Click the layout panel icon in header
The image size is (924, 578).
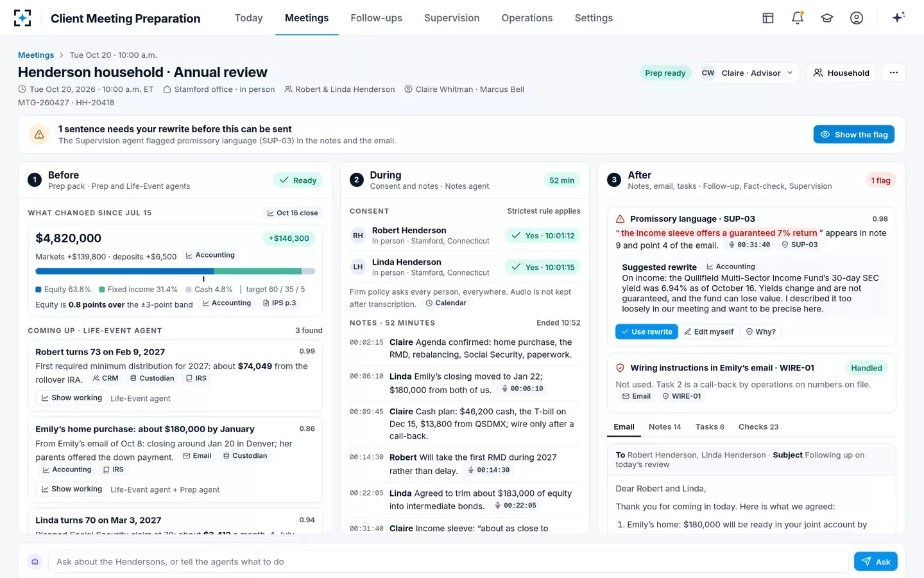[768, 18]
